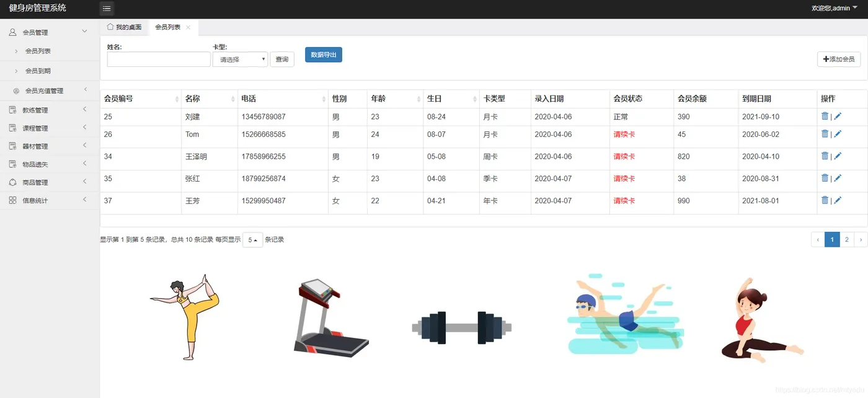Open the records-per-page 5 dropdown
The image size is (868, 398).
(x=252, y=240)
